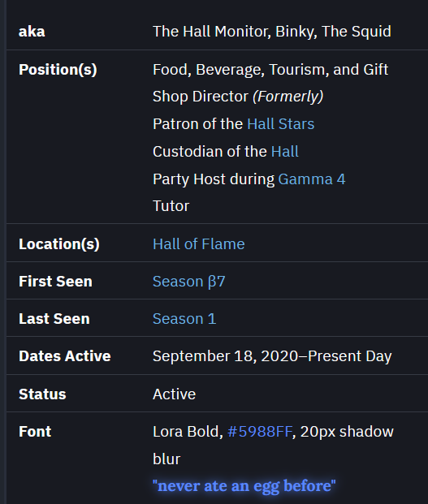Click the Position(s) row label
Screen dimensions: 428x504
click(58, 70)
